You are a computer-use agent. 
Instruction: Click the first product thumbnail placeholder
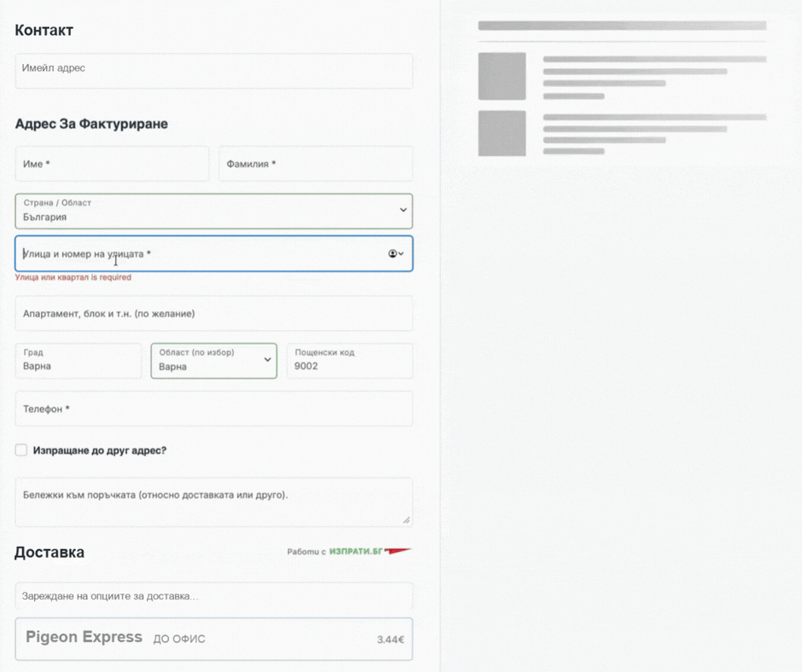point(502,76)
